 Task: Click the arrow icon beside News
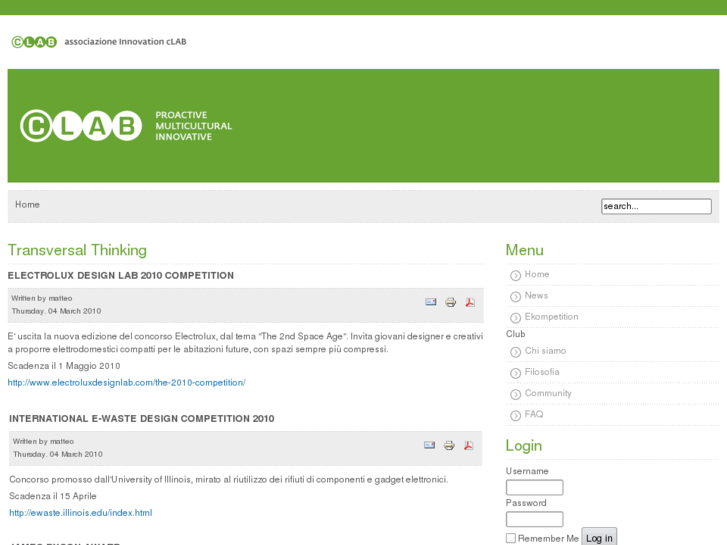point(516,297)
